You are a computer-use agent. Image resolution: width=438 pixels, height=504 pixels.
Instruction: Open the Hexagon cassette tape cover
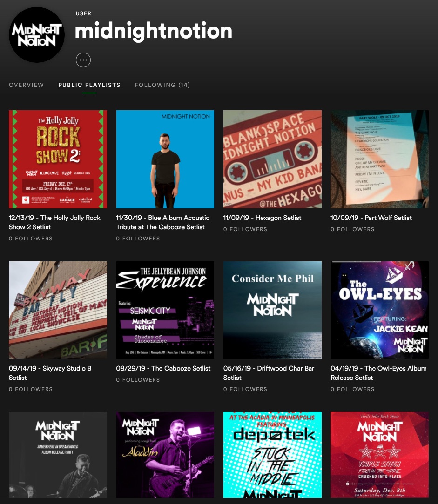(x=272, y=159)
